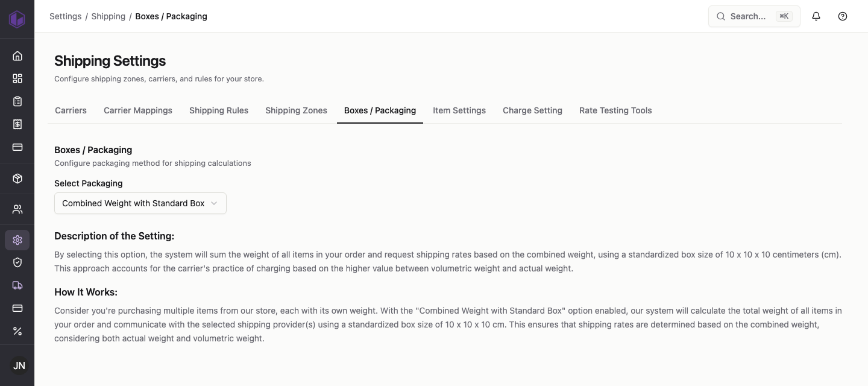868x386 pixels.
Task: Switch to the Carriers tab
Action: pos(71,110)
